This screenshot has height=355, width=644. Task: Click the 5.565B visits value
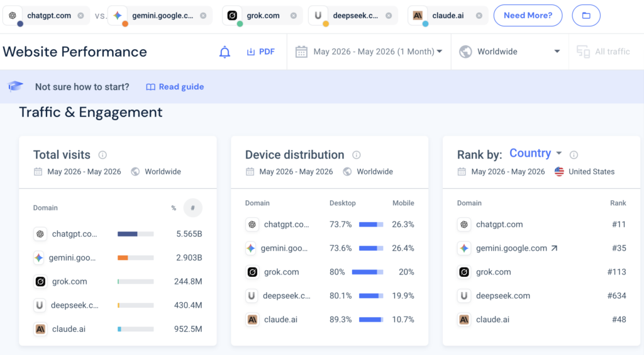pyautogui.click(x=189, y=234)
